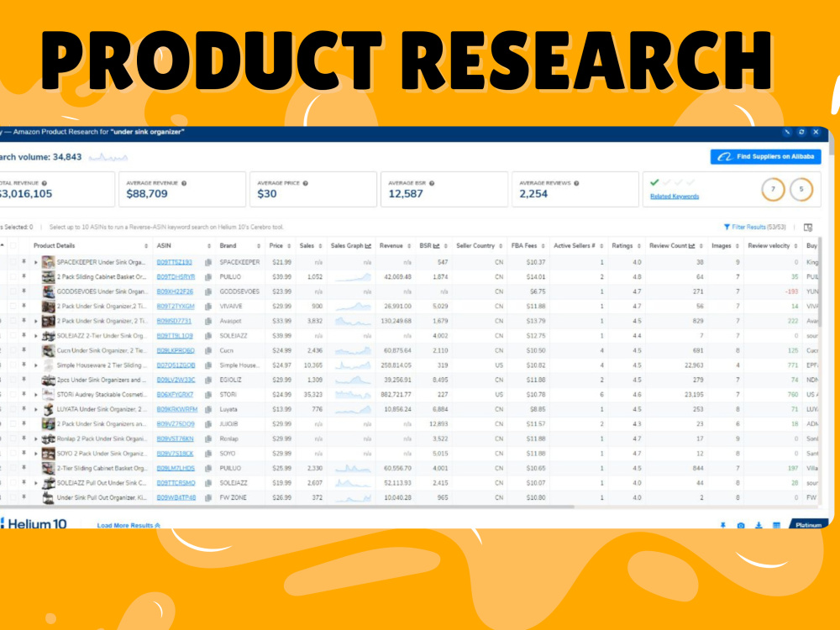Check the SOLEJAZZ 2-Tier row checkbox

tap(13, 336)
